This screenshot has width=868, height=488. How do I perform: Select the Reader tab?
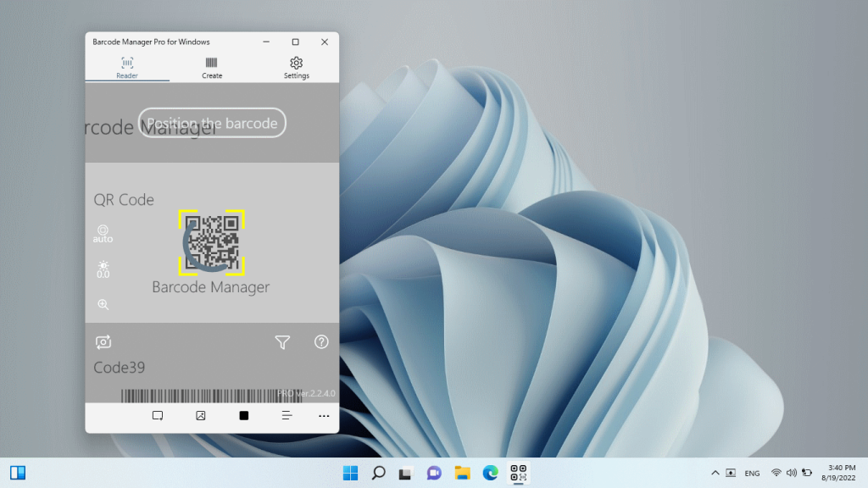pyautogui.click(x=126, y=68)
